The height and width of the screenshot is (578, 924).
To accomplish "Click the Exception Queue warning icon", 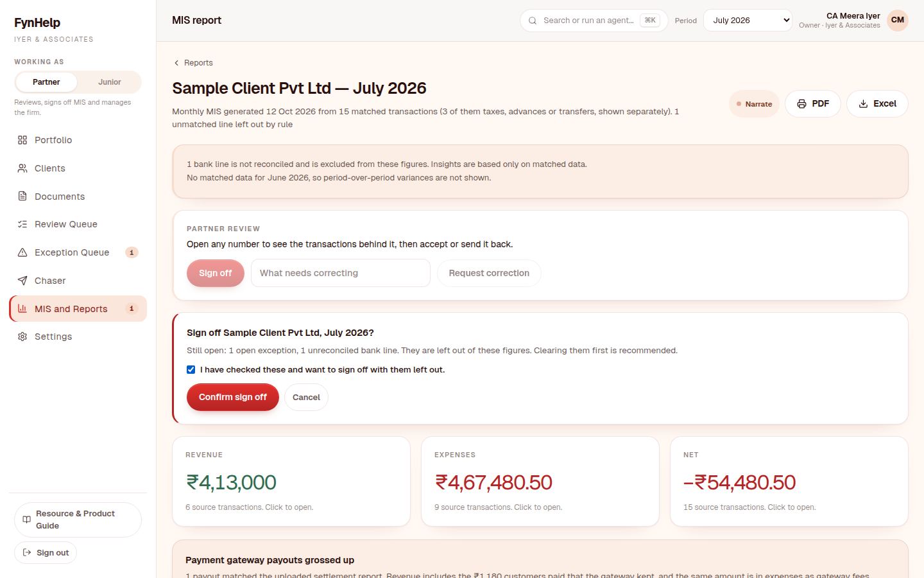I will pos(22,252).
